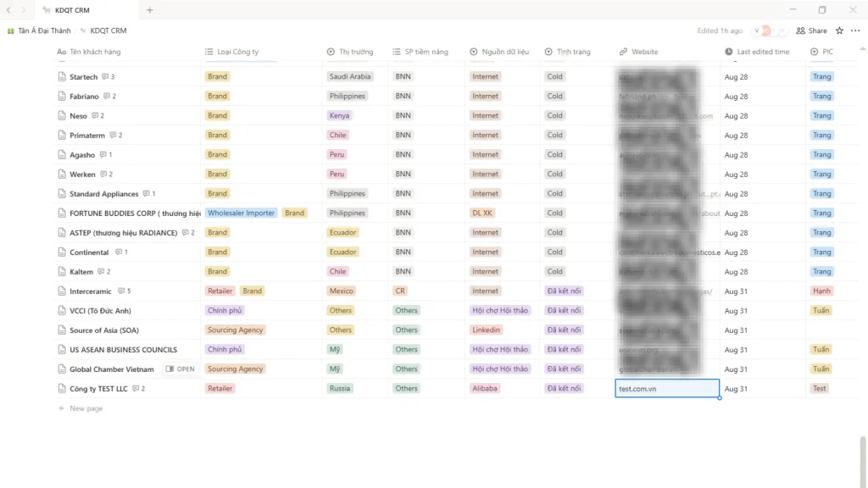Click the Alibaba data source tag

point(484,388)
